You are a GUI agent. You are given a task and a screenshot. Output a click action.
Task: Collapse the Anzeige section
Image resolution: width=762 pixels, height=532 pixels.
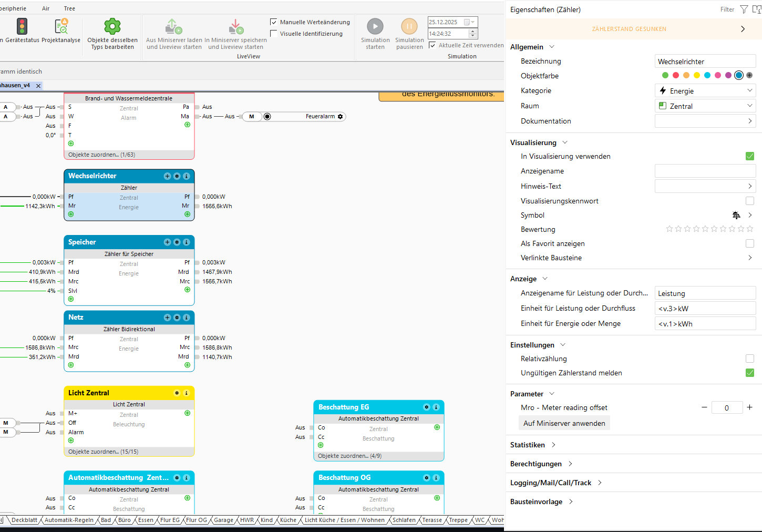coord(545,279)
